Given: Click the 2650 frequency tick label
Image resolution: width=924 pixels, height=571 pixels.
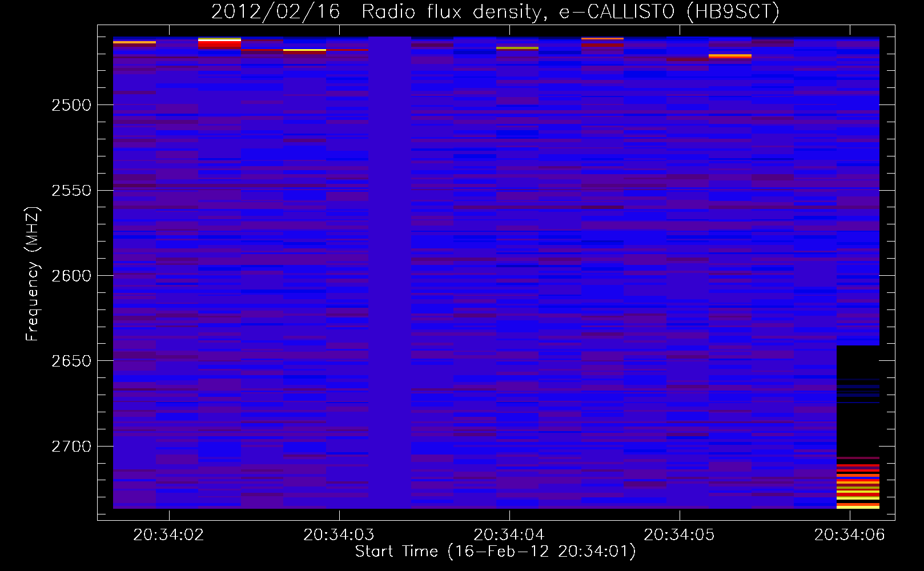Looking at the screenshot, I should click(71, 361).
